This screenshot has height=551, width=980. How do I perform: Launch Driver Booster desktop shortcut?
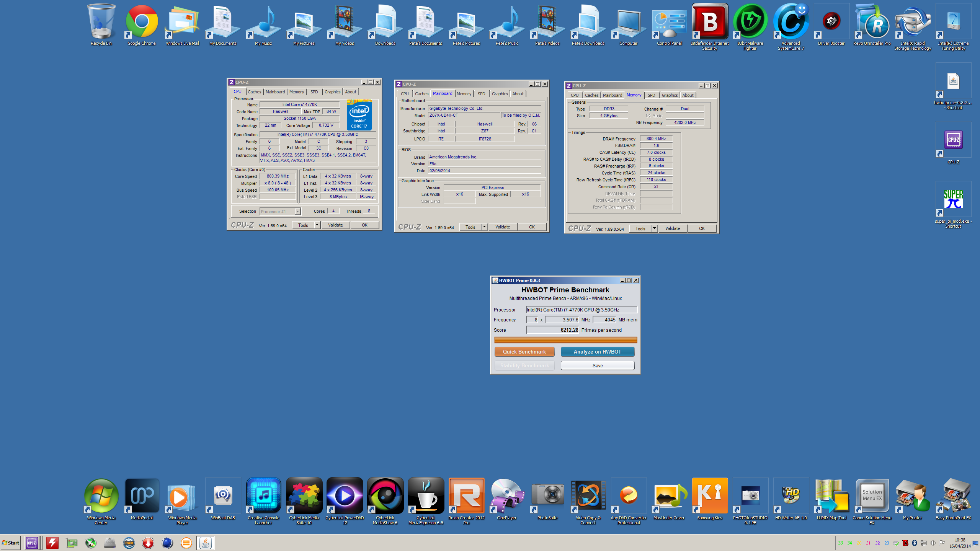(831, 25)
